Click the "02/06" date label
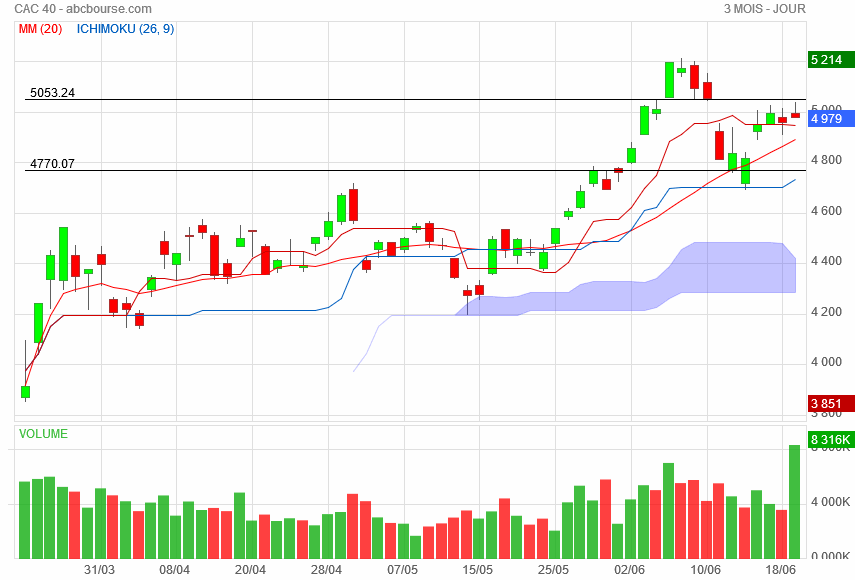 (629, 570)
